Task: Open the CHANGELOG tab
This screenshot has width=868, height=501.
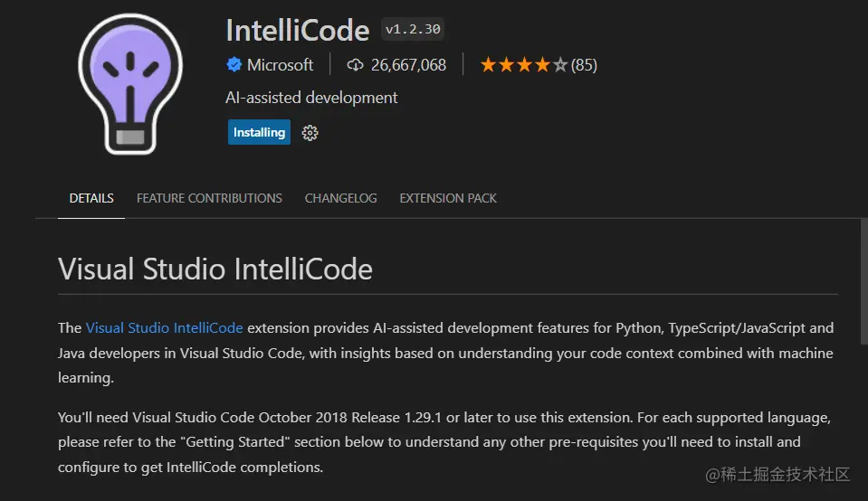Action: [340, 198]
